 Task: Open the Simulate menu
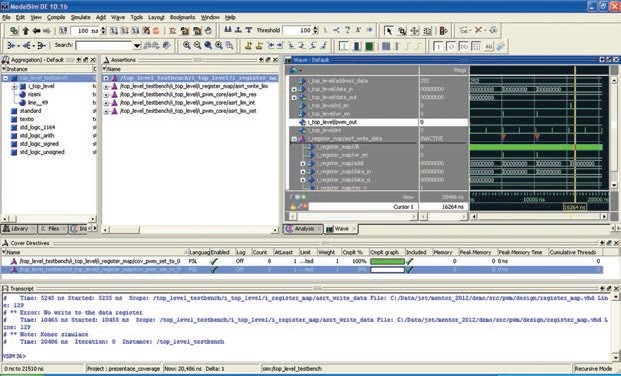point(80,17)
